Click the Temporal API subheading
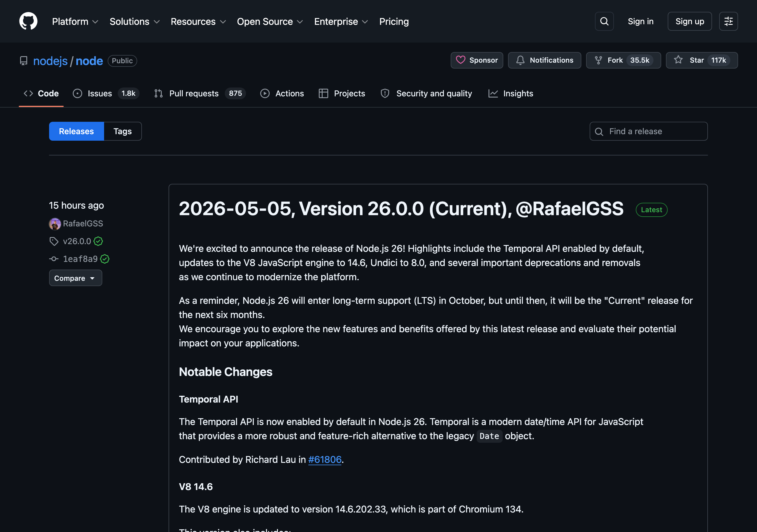Viewport: 757px width, 532px height. click(x=208, y=400)
